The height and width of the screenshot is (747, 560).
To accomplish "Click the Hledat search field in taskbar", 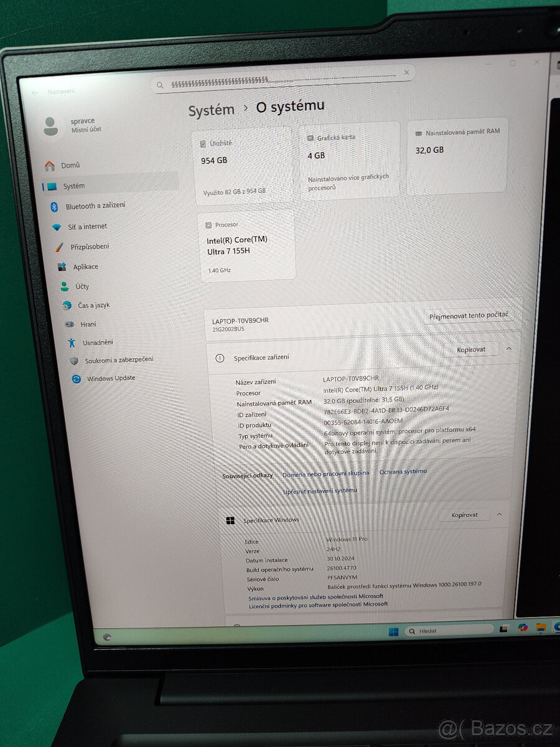I will pos(449,630).
